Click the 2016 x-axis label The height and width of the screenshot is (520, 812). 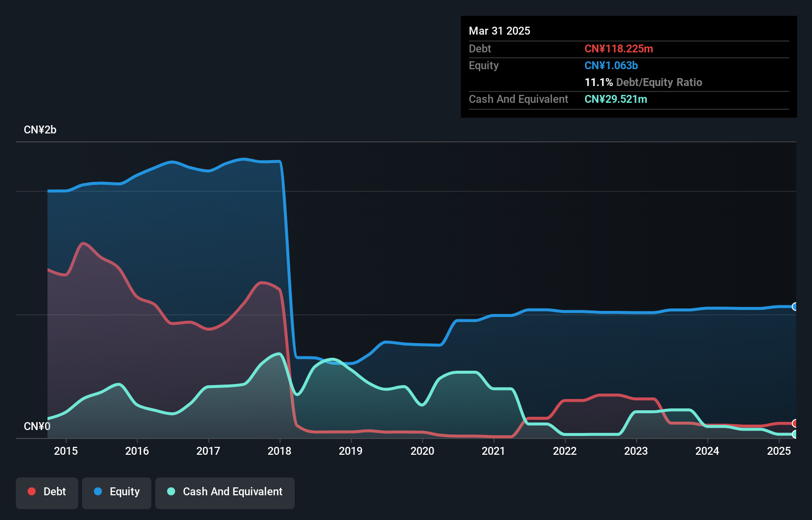coord(137,451)
